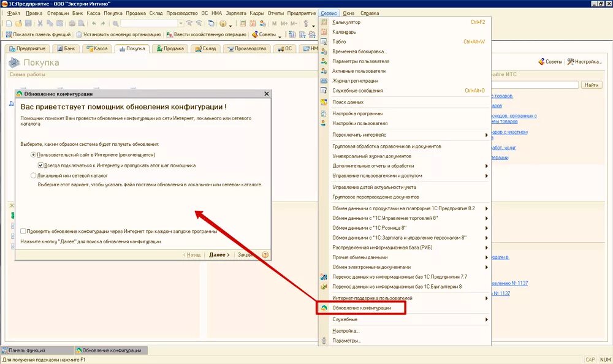
Task: Switch to Обновление конфигурации in bottom bar
Action: [x=111, y=351]
